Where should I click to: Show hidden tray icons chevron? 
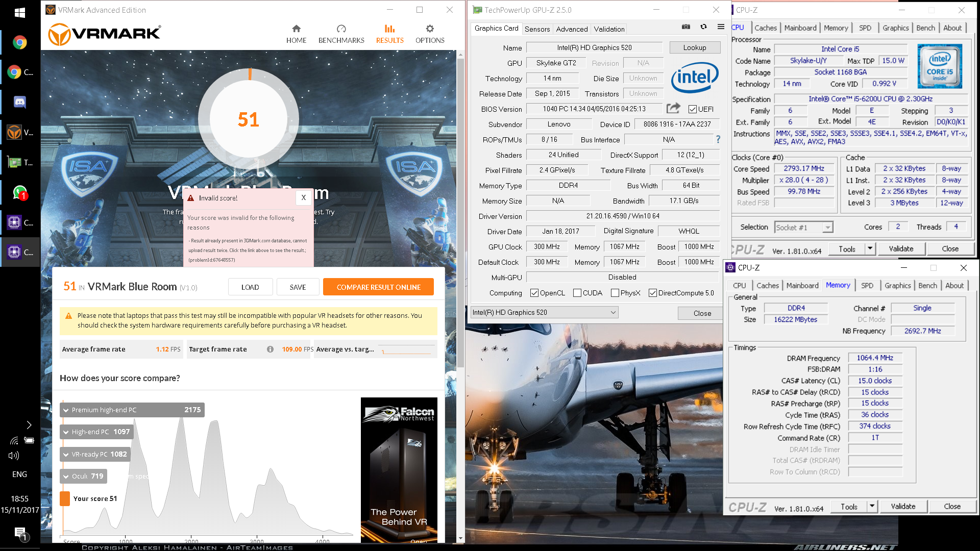(29, 425)
